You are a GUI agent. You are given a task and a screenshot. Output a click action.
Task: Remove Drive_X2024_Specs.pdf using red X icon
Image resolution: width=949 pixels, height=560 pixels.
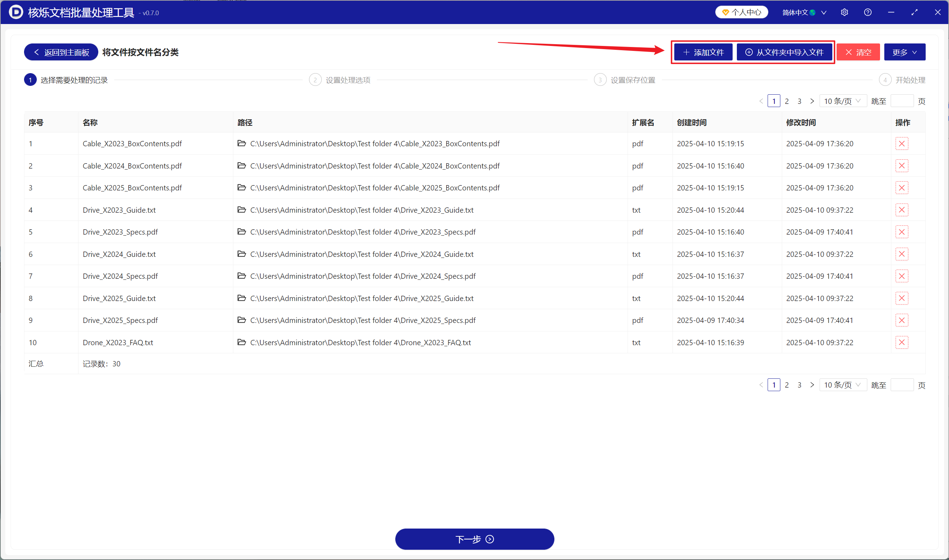coord(902,276)
